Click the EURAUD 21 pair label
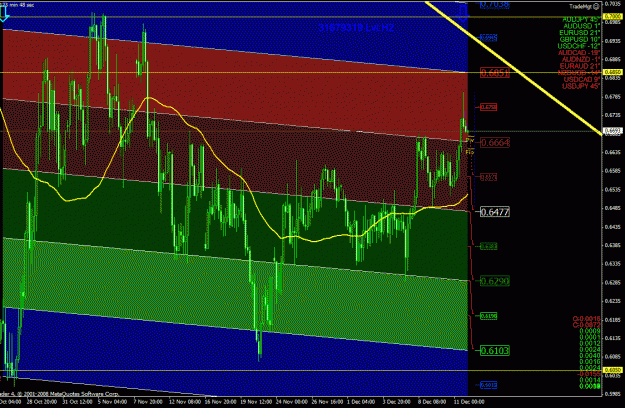The height and width of the screenshot is (408, 625). 580,66
